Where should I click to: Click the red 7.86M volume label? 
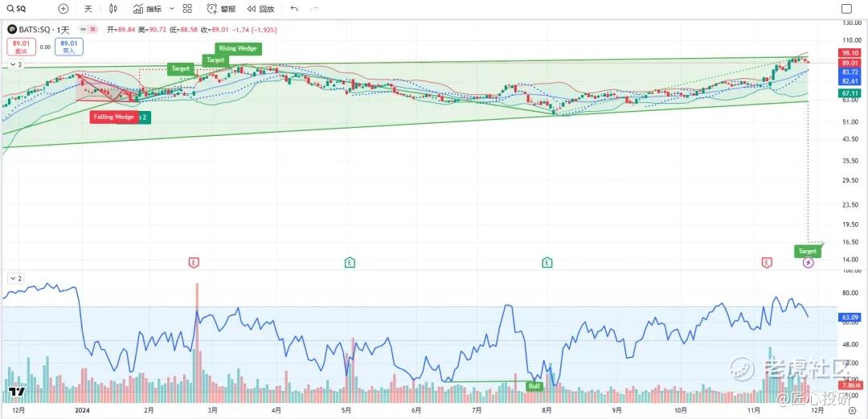(x=850, y=385)
